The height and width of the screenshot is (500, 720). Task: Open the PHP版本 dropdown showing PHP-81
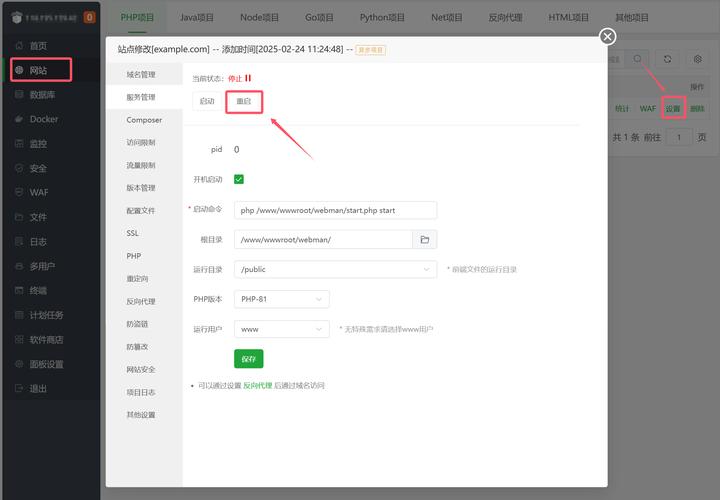tap(281, 299)
